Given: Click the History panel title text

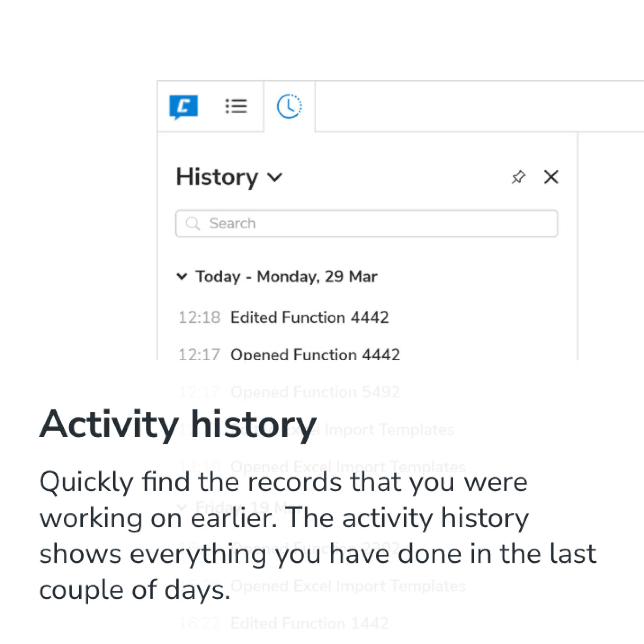Looking at the screenshot, I should pyautogui.click(x=217, y=177).
